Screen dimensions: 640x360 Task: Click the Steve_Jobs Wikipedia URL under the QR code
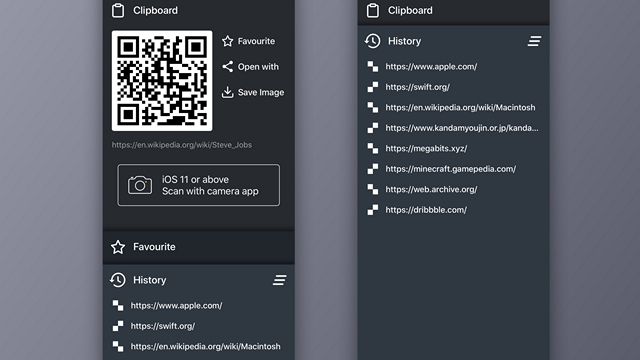click(182, 145)
